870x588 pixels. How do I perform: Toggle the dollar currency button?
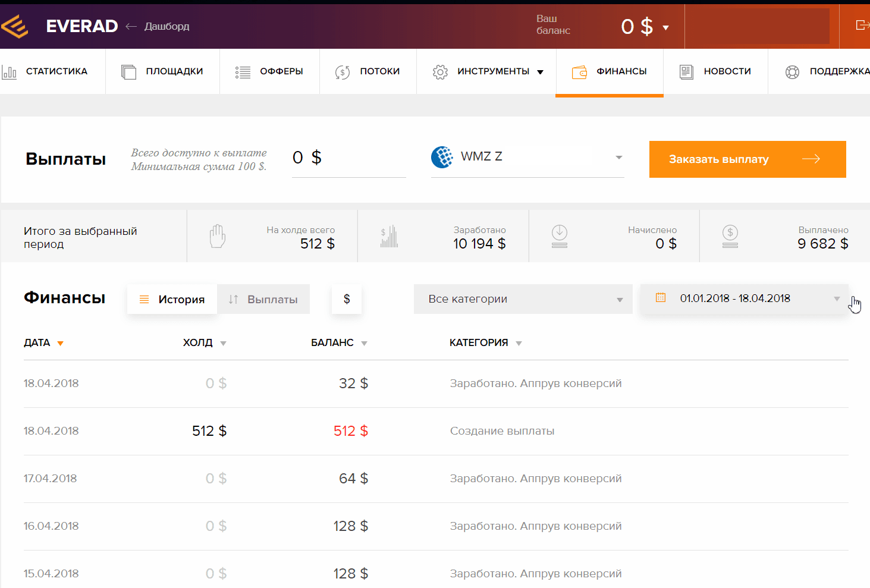[347, 299]
